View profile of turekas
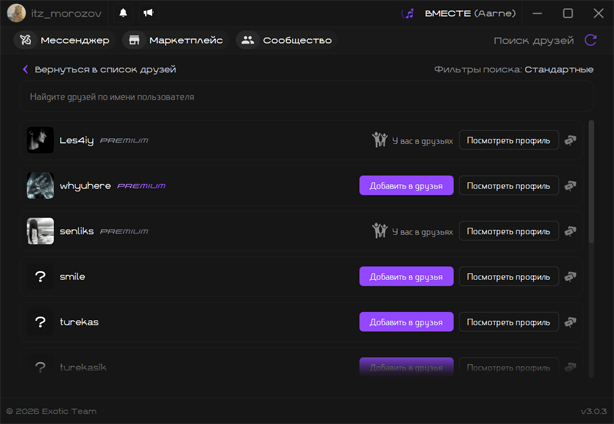This screenshot has width=614, height=424. 508,322
